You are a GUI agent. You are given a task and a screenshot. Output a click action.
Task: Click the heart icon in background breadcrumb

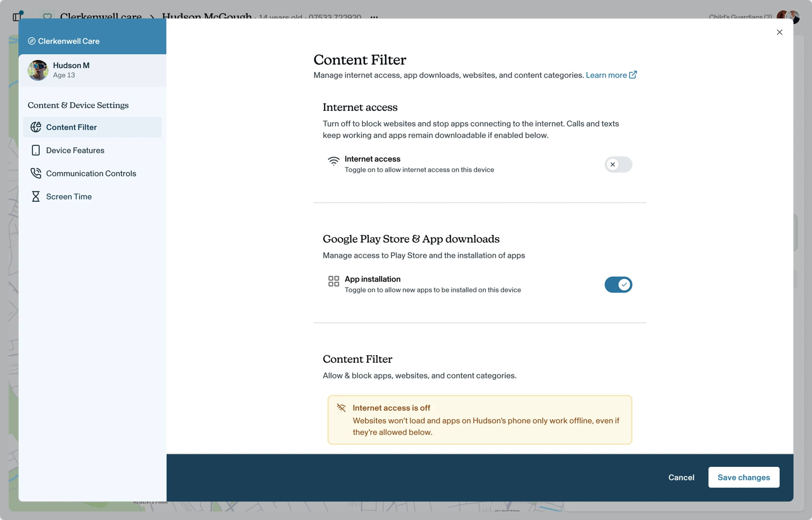tap(47, 16)
